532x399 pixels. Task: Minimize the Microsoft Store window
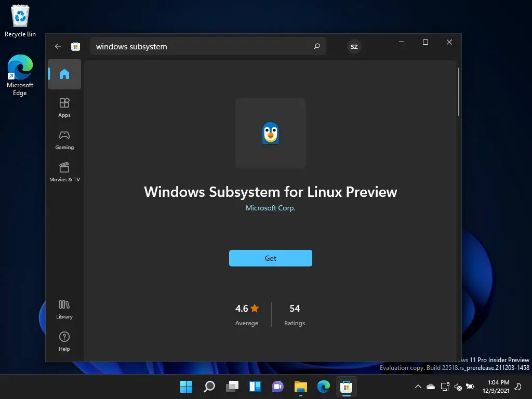click(402, 42)
